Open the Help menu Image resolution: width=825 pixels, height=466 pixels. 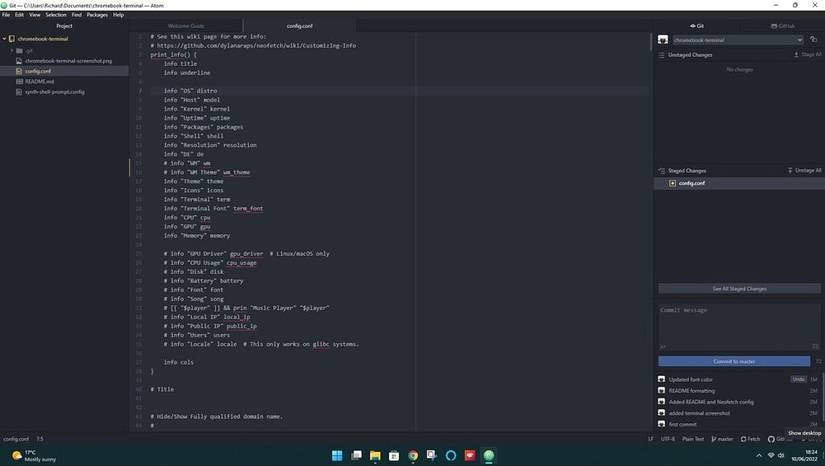coord(118,15)
